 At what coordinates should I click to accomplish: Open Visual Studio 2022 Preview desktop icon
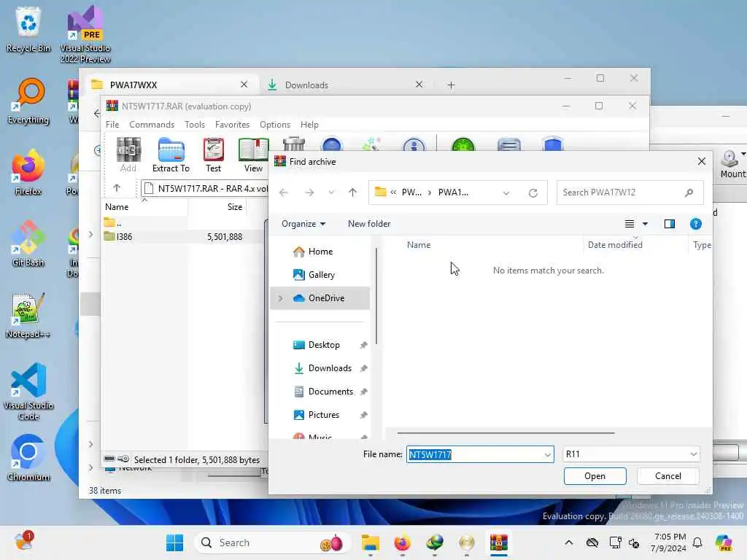[x=85, y=34]
